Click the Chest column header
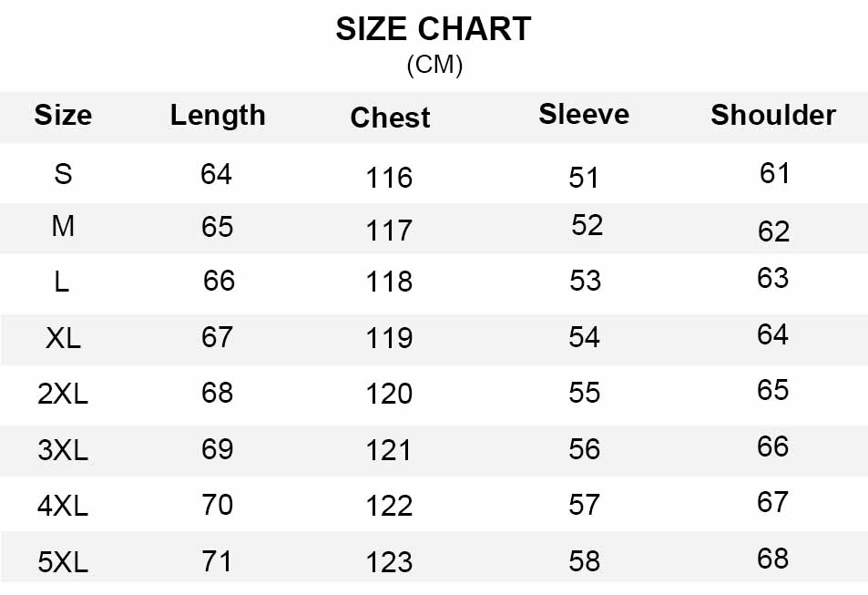868x595 pixels. tap(390, 118)
